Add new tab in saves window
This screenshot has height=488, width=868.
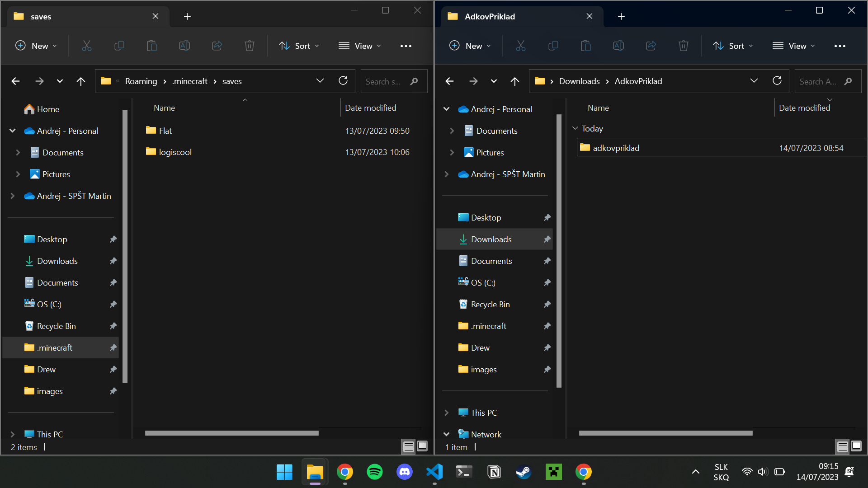coord(187,16)
